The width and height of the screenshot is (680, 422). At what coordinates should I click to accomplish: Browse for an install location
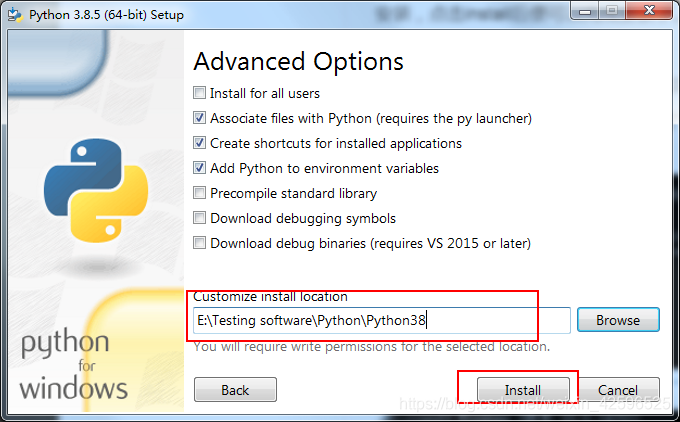pos(618,320)
